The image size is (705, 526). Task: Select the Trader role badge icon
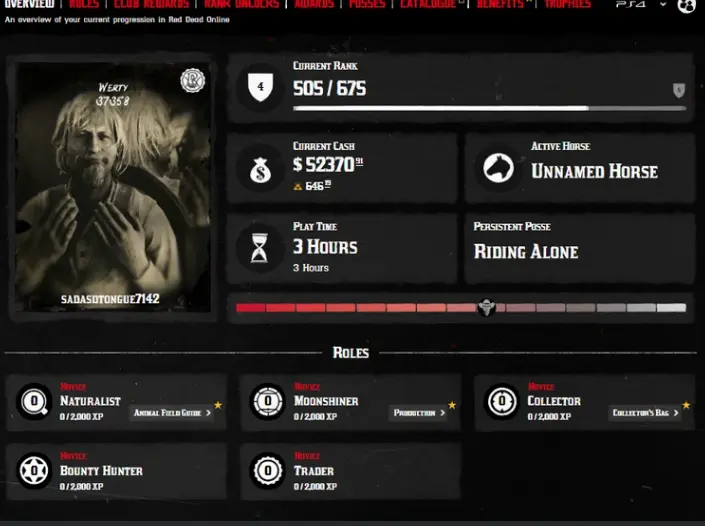tap(268, 471)
